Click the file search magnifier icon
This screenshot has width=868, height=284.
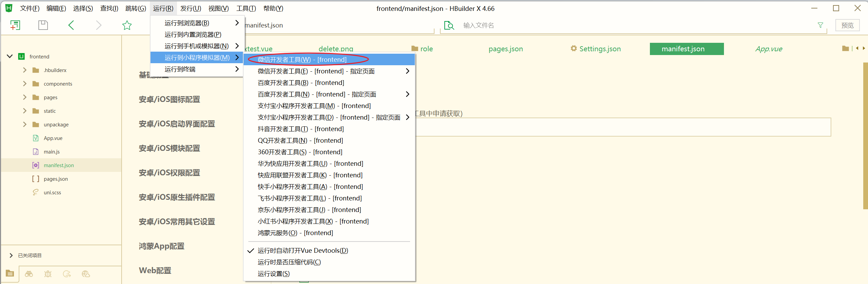pyautogui.click(x=449, y=25)
